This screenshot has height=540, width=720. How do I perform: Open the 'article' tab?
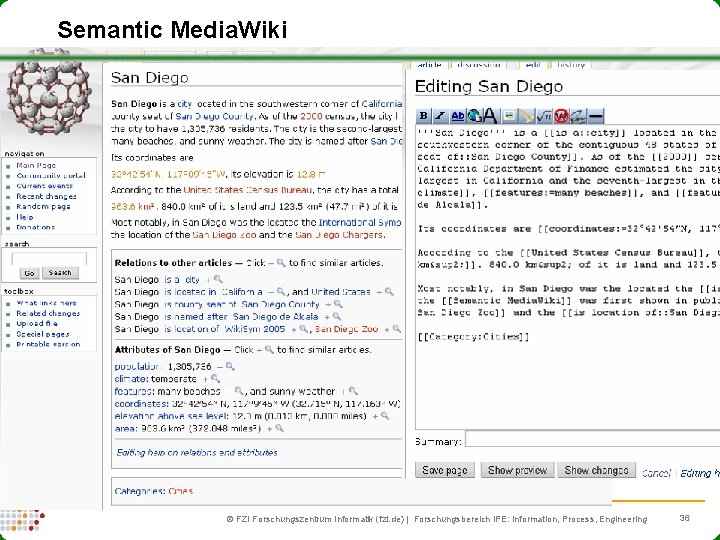(429, 65)
